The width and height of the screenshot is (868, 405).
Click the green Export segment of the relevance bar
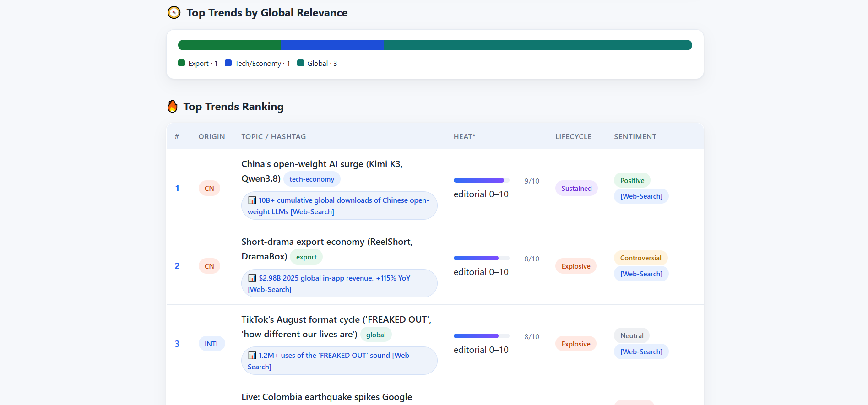(229, 45)
